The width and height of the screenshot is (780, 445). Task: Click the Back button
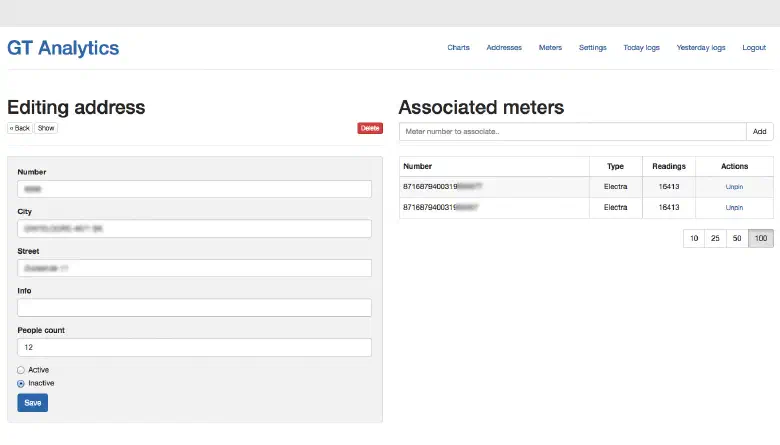tap(20, 128)
